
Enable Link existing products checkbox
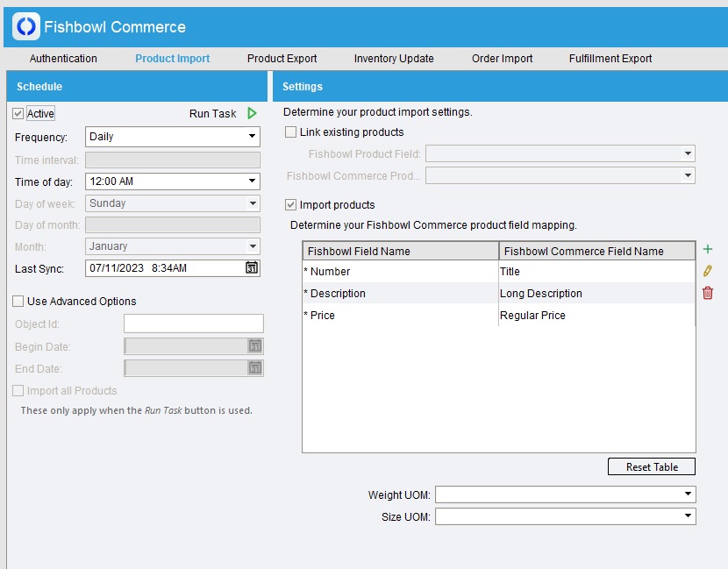[x=291, y=132]
